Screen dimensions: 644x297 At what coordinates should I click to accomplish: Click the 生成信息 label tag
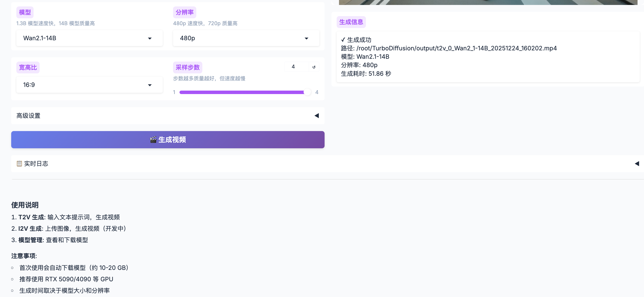pos(351,22)
